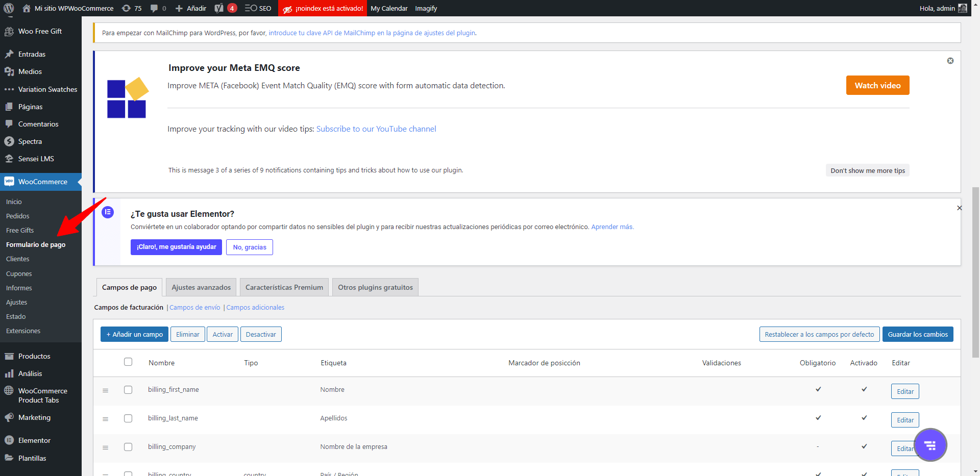980x476 pixels.
Task: Open the Elementor icon in sidebar
Action: pos(9,440)
